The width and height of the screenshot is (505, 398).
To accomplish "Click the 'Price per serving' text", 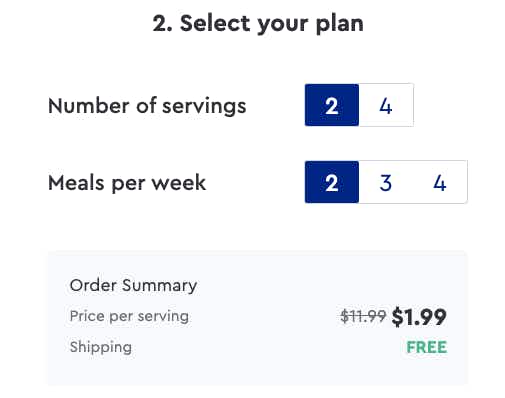I will (x=129, y=316).
